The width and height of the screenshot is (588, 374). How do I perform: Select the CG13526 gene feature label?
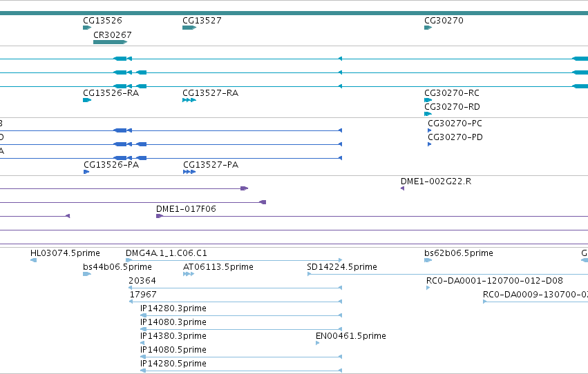(x=102, y=21)
